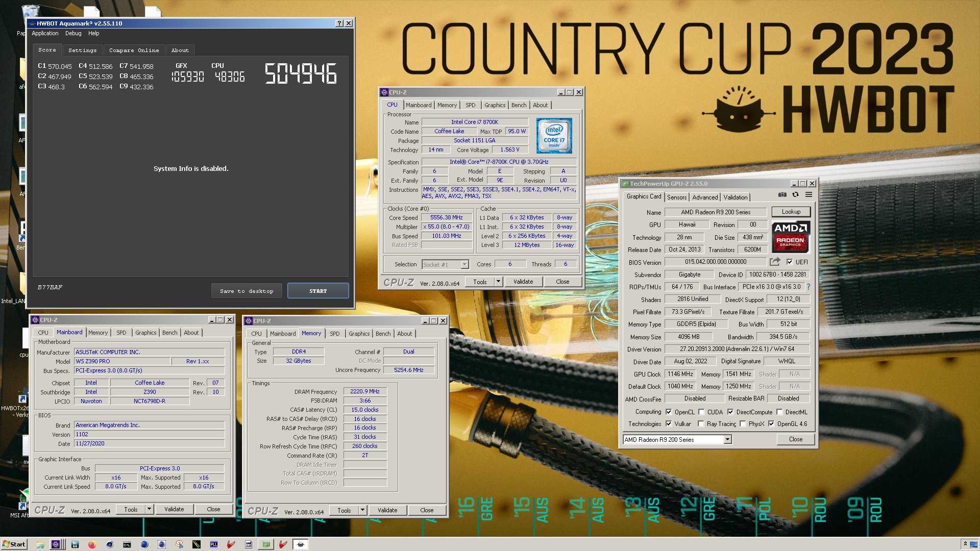Toggle the OpenGL 4.6 checkbox

tap(771, 423)
